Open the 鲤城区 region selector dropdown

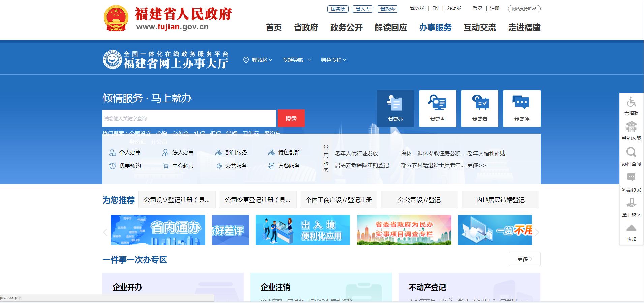258,60
